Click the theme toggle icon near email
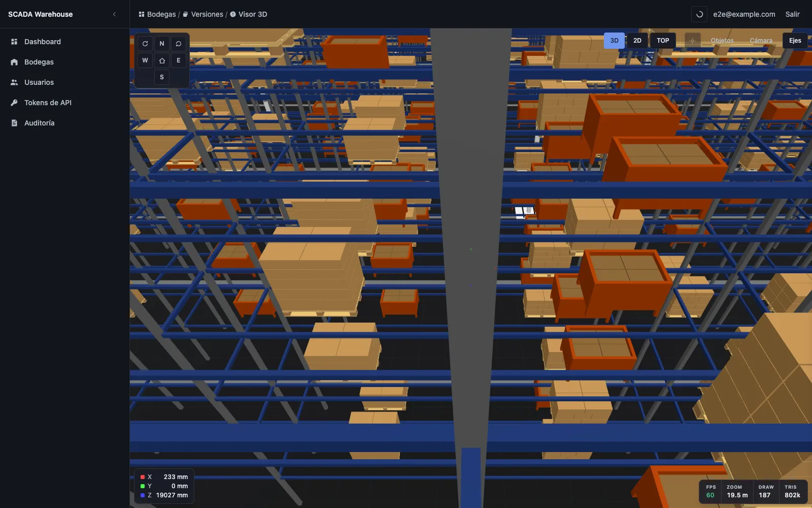This screenshot has width=812, height=508. 699,14
